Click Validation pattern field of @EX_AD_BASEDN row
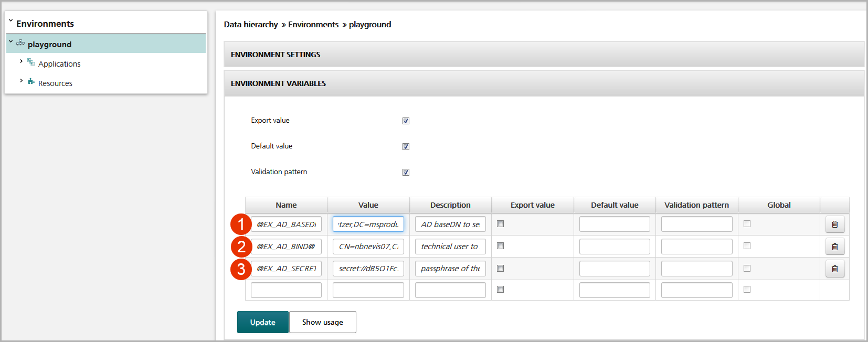868x342 pixels. (697, 224)
